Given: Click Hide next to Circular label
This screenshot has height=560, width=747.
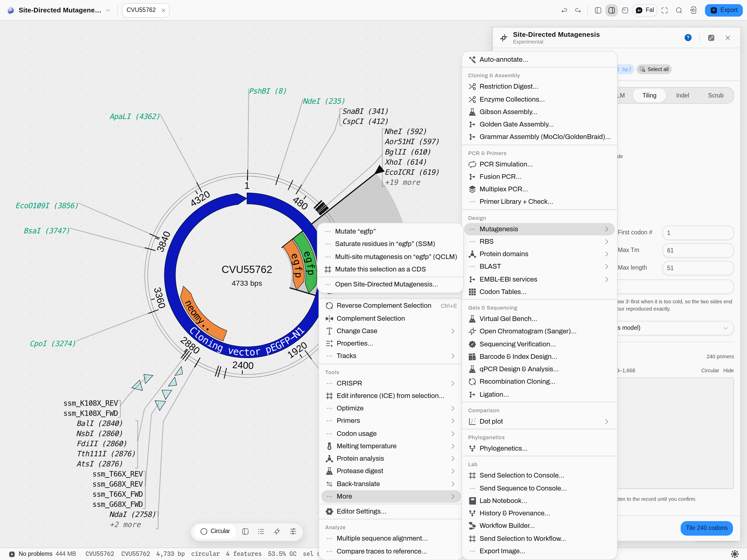Looking at the screenshot, I should (x=728, y=370).
